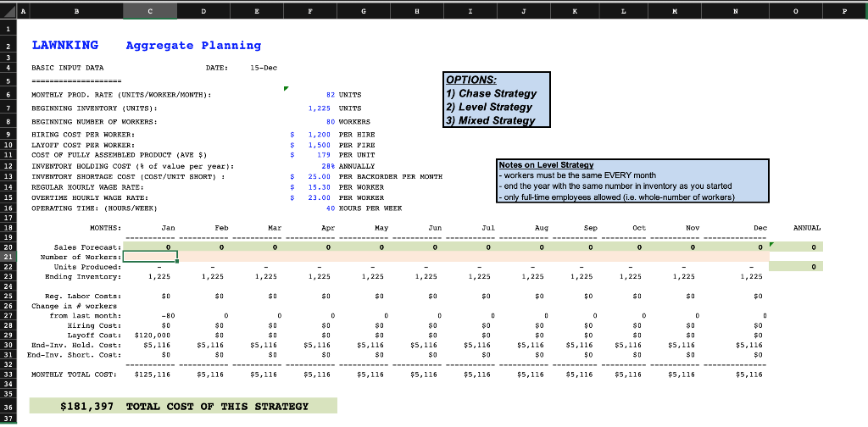Click the Sales Forecast row label
Image resolution: width=868 pixels, height=427 pixels.
87,247
